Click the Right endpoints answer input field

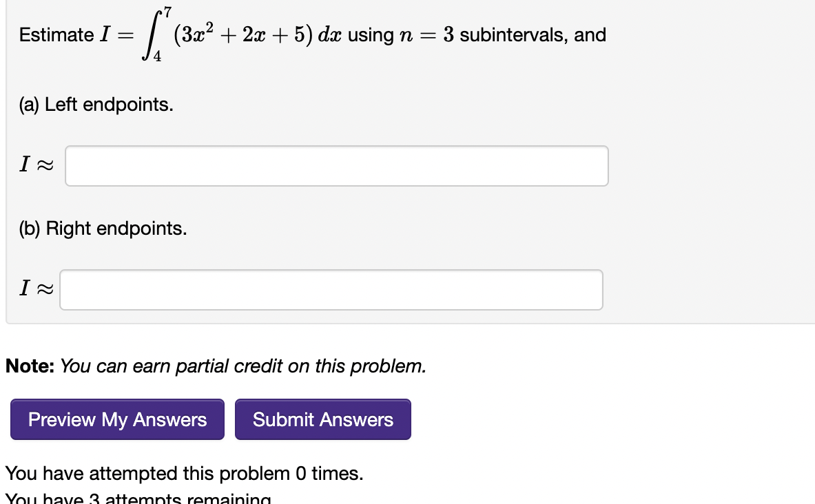[x=331, y=289]
